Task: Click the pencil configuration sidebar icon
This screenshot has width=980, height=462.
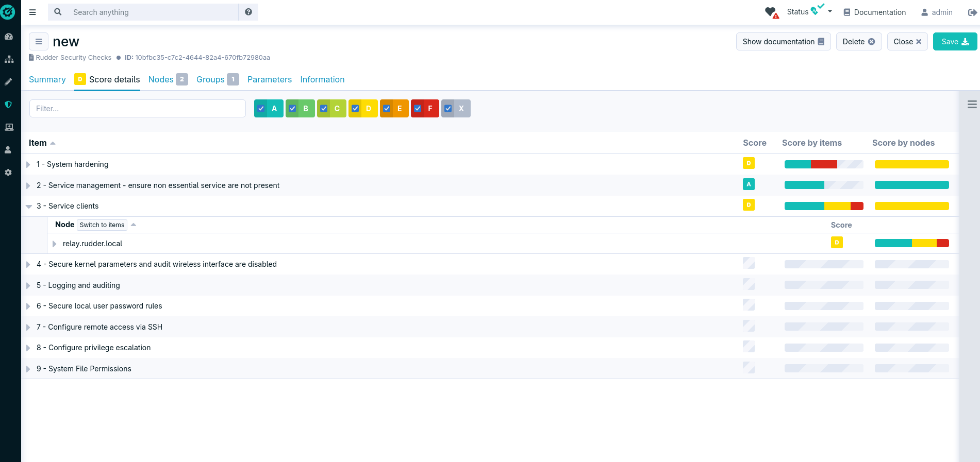Action: (x=9, y=82)
